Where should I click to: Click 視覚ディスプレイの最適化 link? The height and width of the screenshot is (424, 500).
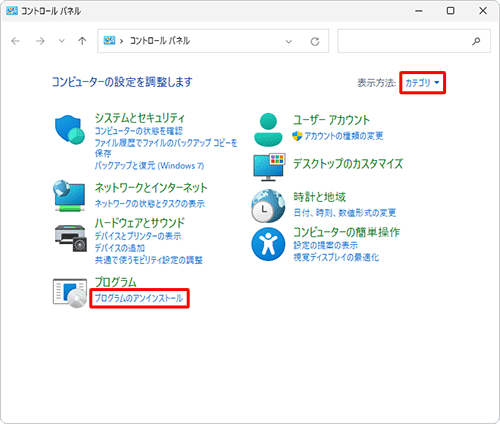pyautogui.click(x=336, y=257)
